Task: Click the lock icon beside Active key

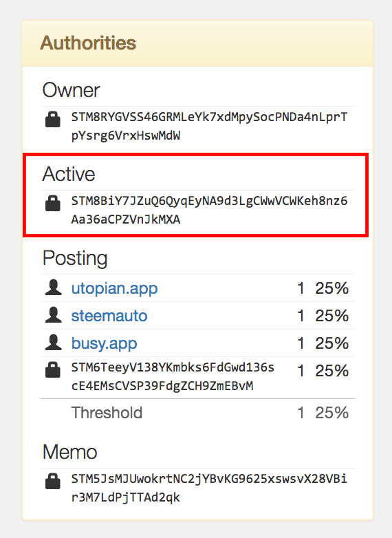Action: coord(53,203)
